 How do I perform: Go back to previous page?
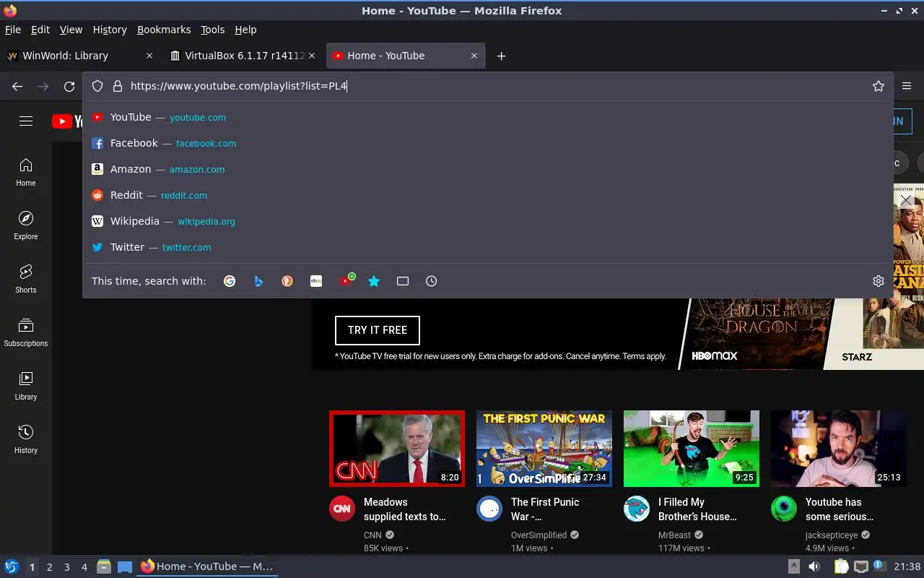point(17,86)
